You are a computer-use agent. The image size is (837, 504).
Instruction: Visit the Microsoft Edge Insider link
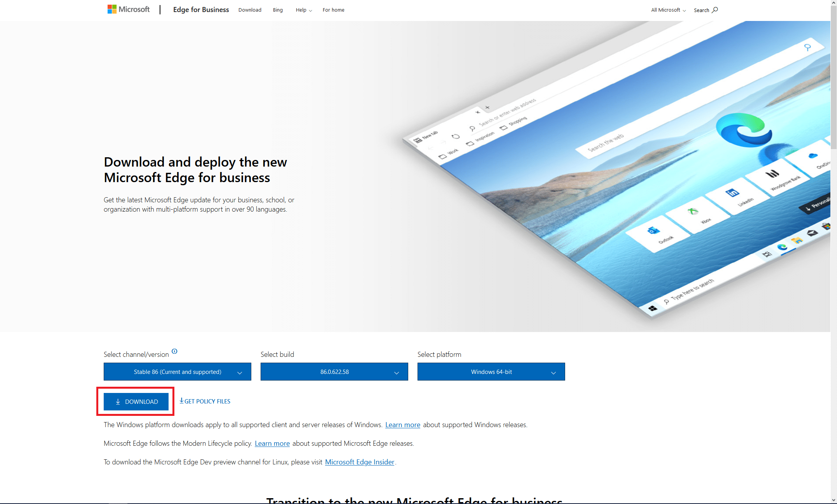(360, 462)
